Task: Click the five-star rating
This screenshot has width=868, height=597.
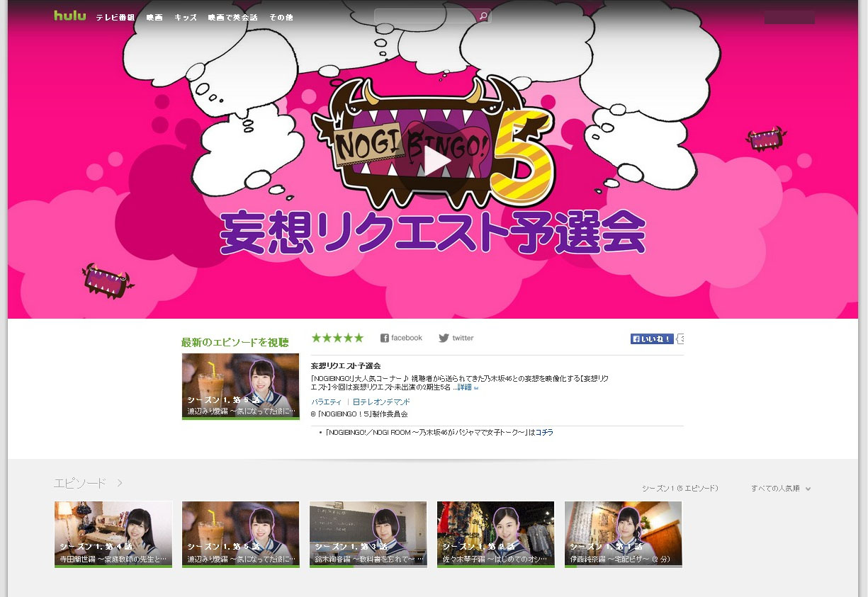Action: point(337,338)
